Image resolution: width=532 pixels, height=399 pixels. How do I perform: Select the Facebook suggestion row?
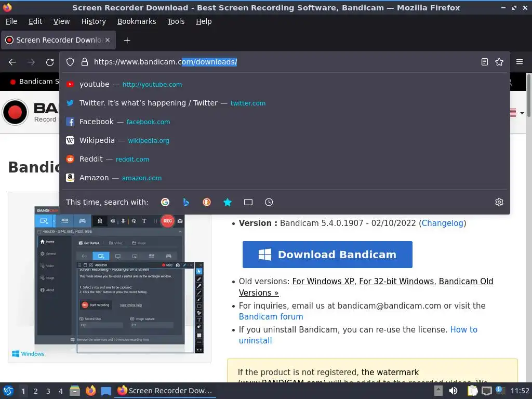[284, 122]
